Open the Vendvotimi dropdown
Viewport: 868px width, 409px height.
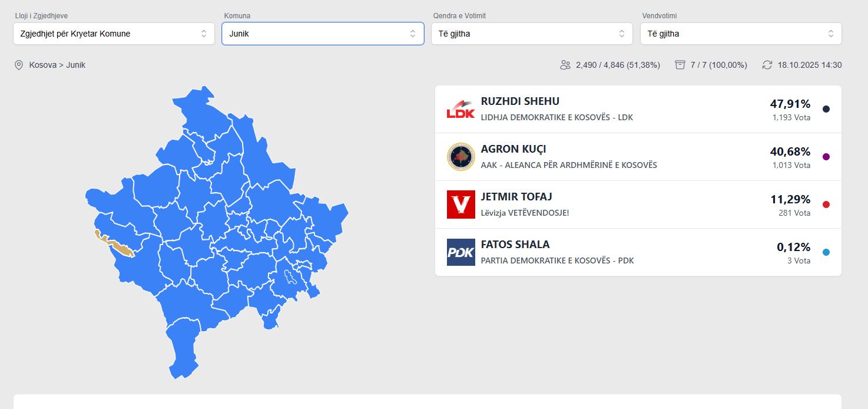pyautogui.click(x=741, y=34)
